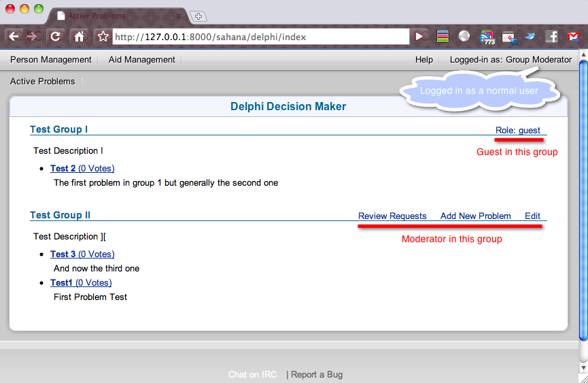This screenshot has width=588, height=383.
Task: Click the Report a Bug footer link
Action: coord(317,375)
